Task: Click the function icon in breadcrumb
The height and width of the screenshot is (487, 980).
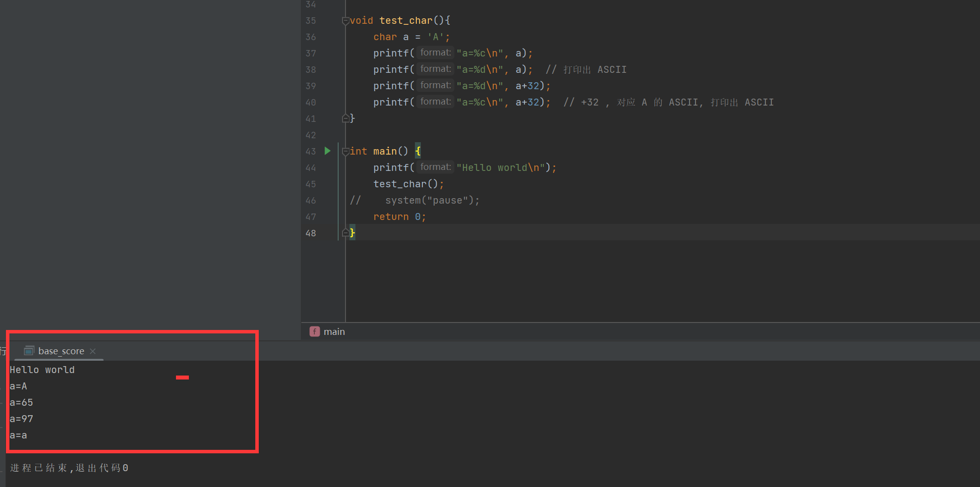Action: pos(315,331)
